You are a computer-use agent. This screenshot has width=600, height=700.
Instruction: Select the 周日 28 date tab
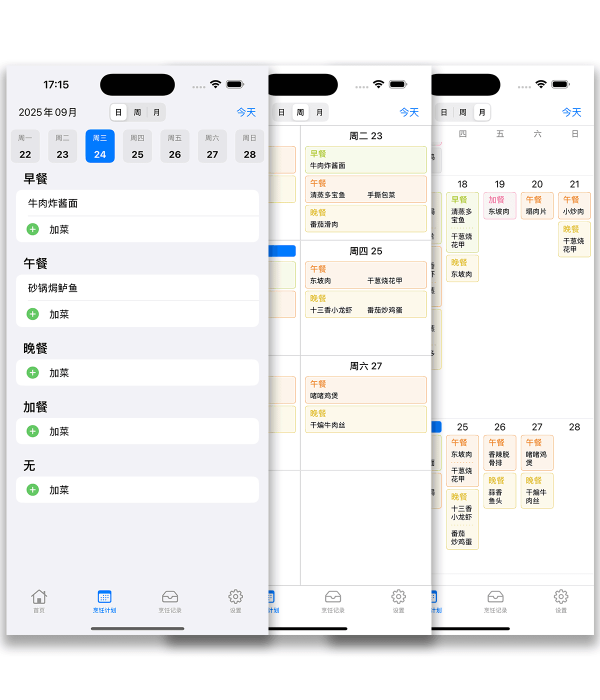[249, 146]
